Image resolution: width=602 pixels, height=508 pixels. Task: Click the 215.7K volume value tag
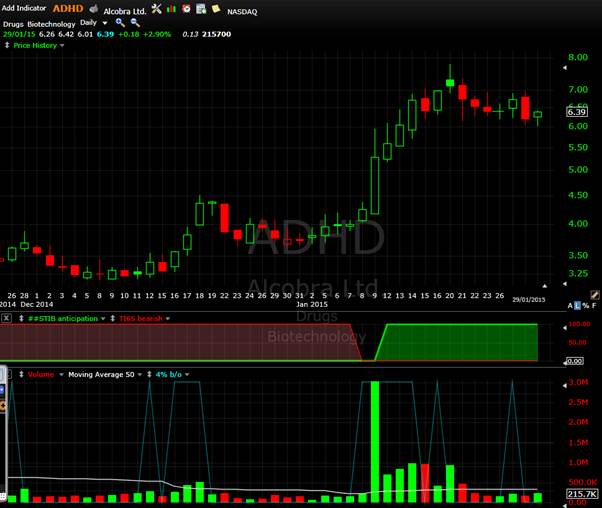pyautogui.click(x=582, y=494)
